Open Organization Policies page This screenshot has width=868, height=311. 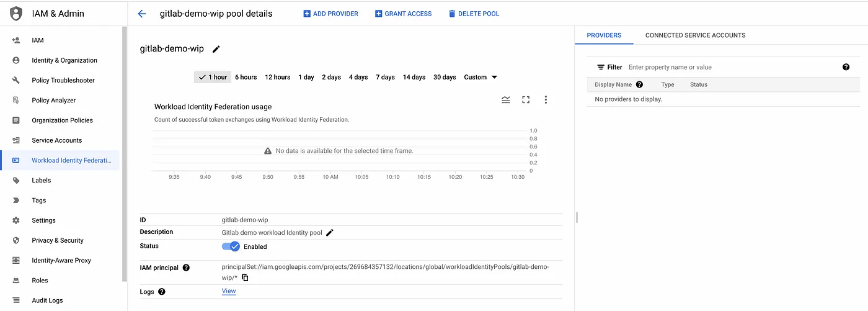click(x=63, y=120)
